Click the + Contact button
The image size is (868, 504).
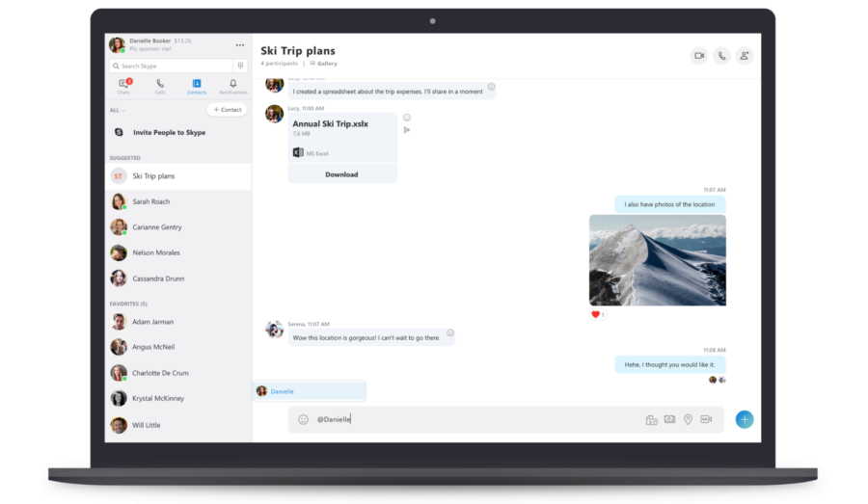[227, 110]
